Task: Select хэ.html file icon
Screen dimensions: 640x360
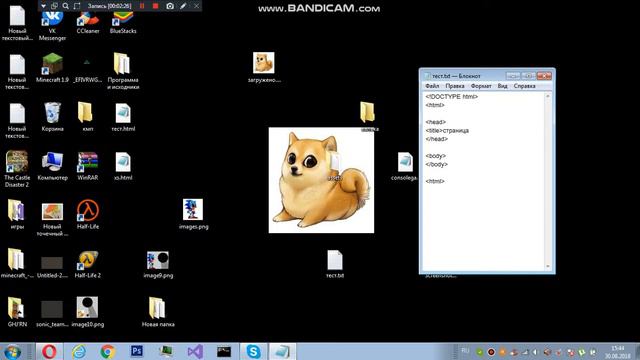Action: click(x=123, y=166)
